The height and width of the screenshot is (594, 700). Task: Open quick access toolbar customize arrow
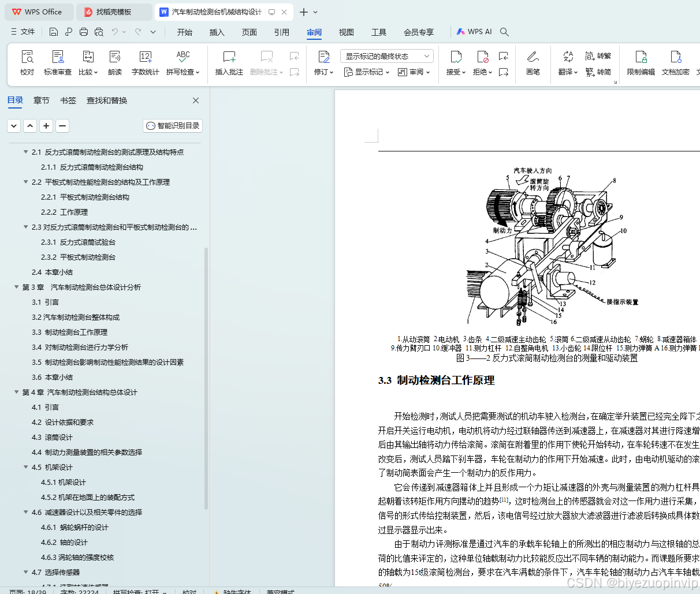pyautogui.click(x=152, y=32)
